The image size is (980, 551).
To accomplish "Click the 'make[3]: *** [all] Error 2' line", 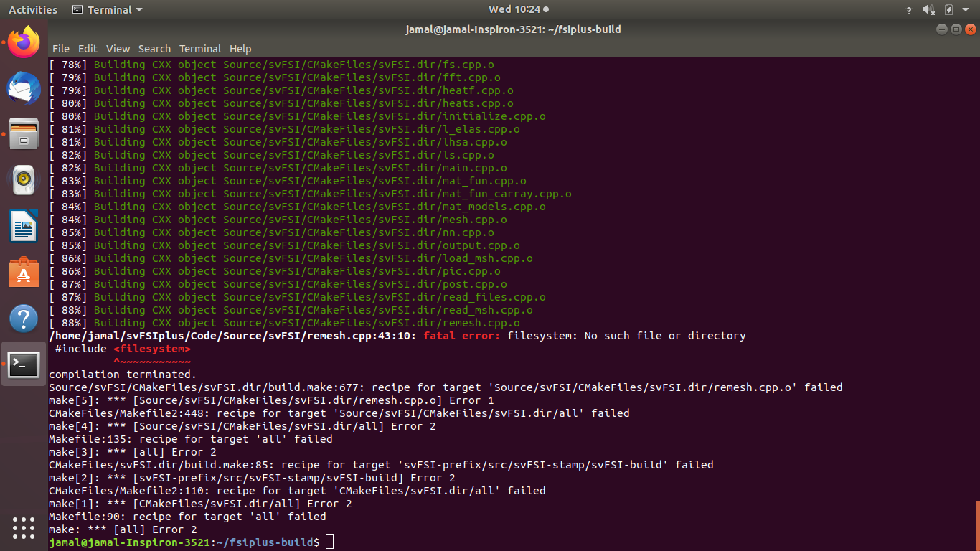I will tap(133, 452).
